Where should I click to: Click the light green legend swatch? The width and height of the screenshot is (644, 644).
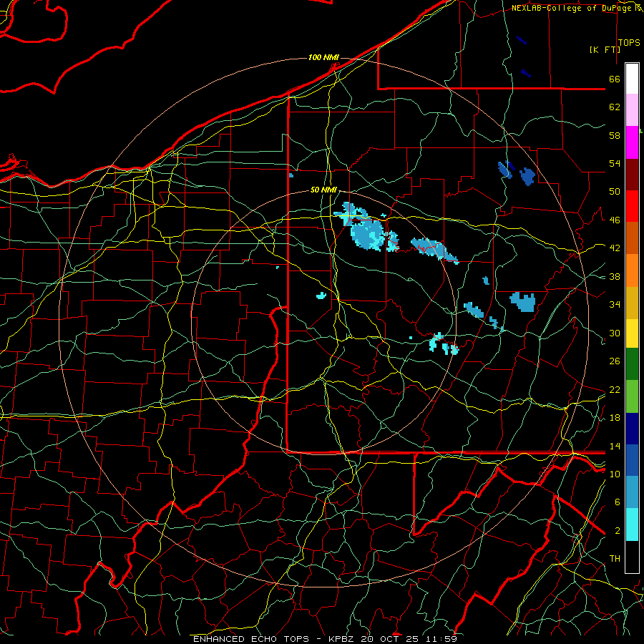632,396
